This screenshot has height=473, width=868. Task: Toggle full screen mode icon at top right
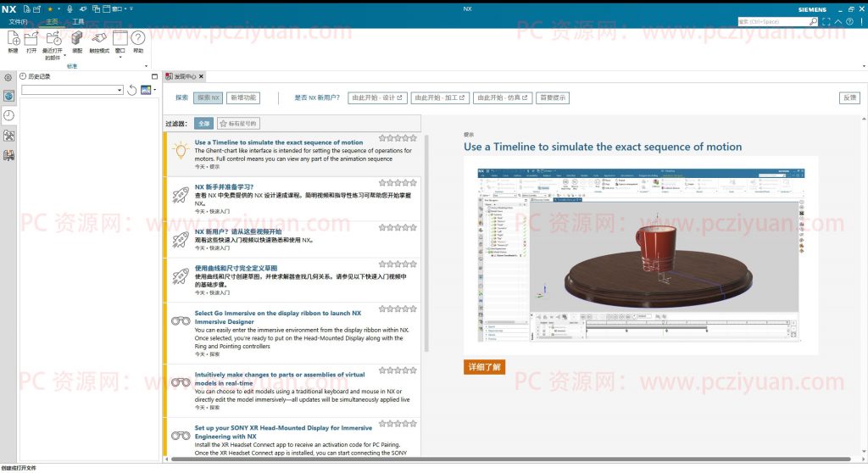click(x=826, y=21)
